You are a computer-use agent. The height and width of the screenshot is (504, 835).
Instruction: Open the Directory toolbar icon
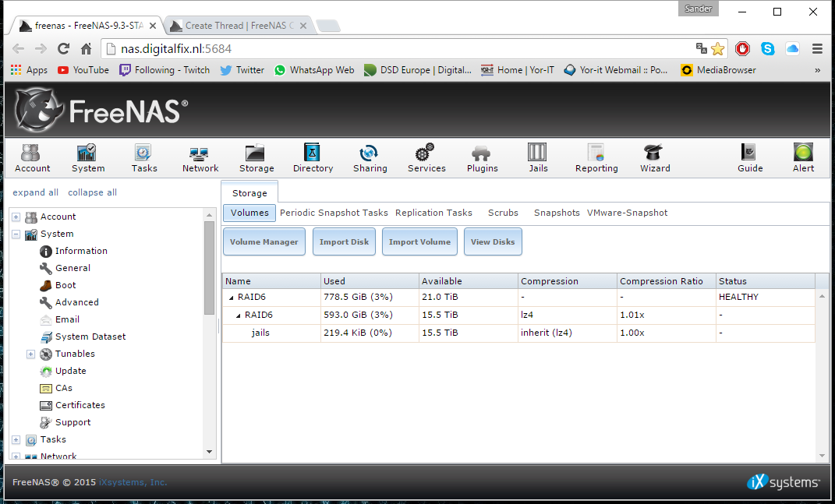[313, 157]
